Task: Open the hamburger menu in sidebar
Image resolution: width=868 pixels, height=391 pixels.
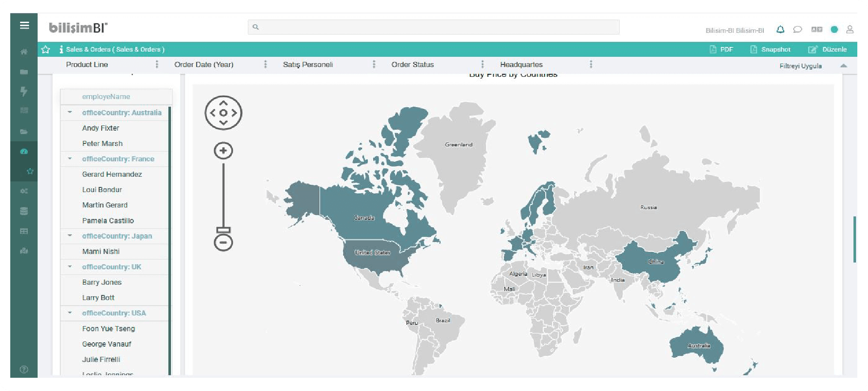Action: [x=24, y=26]
